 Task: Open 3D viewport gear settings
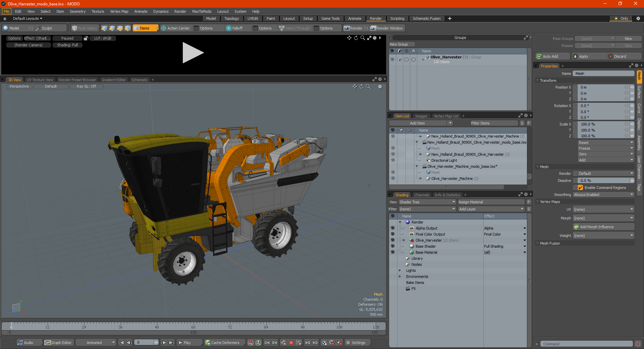380,87
